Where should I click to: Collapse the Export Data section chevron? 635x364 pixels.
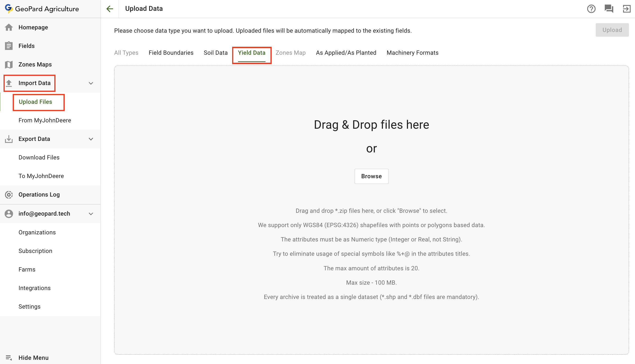(91, 139)
